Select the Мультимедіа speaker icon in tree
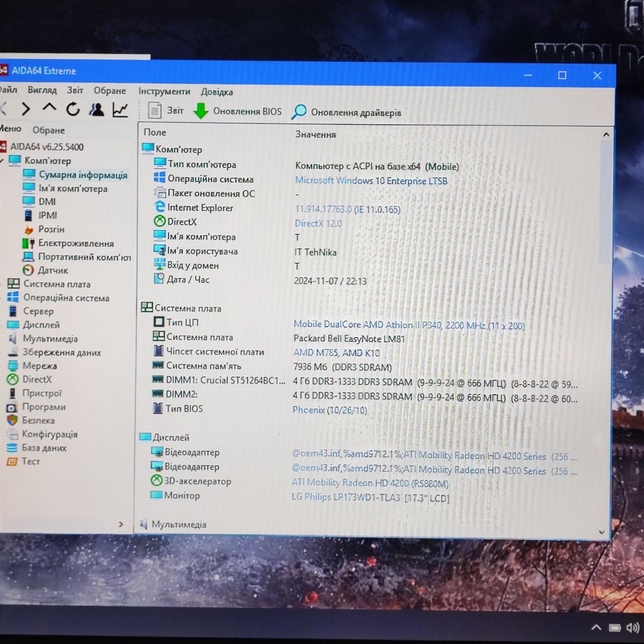This screenshot has width=644, height=644. click(x=13, y=339)
